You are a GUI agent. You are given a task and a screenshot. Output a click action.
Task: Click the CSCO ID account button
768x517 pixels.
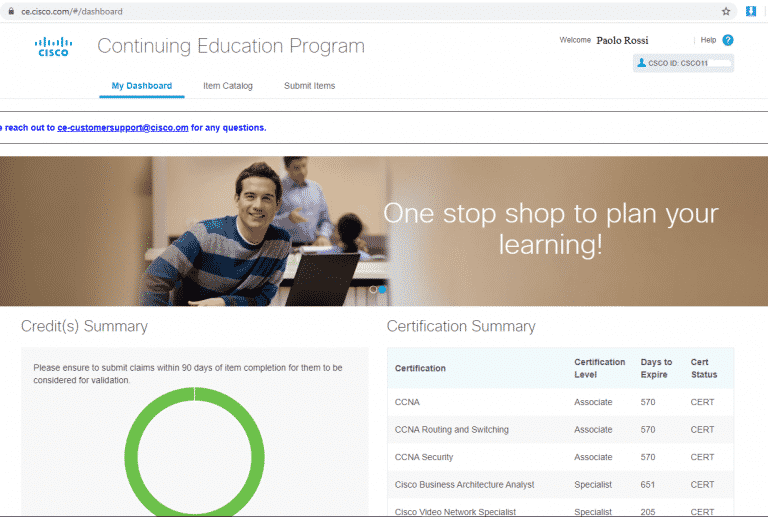(683, 63)
